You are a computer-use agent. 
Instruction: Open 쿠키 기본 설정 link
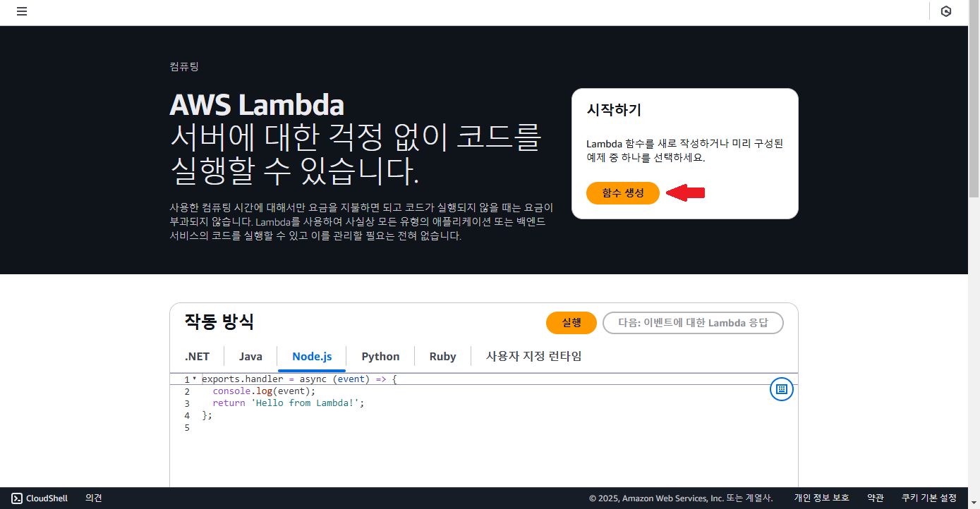(928, 498)
